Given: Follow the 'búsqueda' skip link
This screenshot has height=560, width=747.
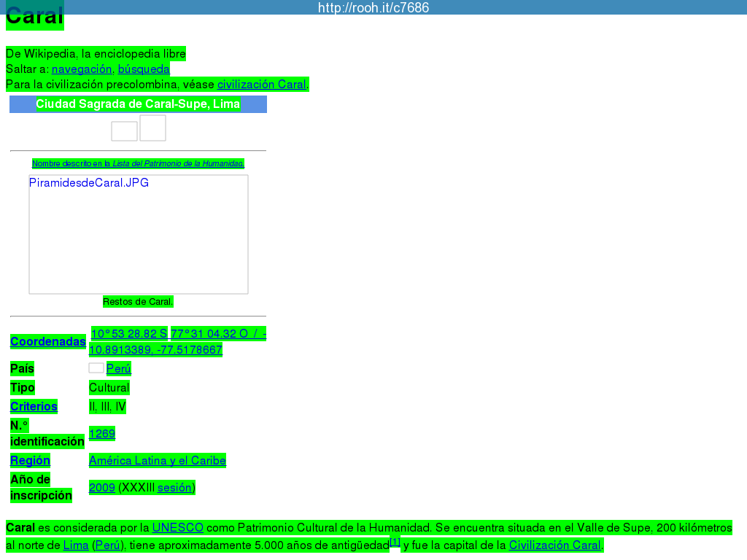Looking at the screenshot, I should 144,69.
